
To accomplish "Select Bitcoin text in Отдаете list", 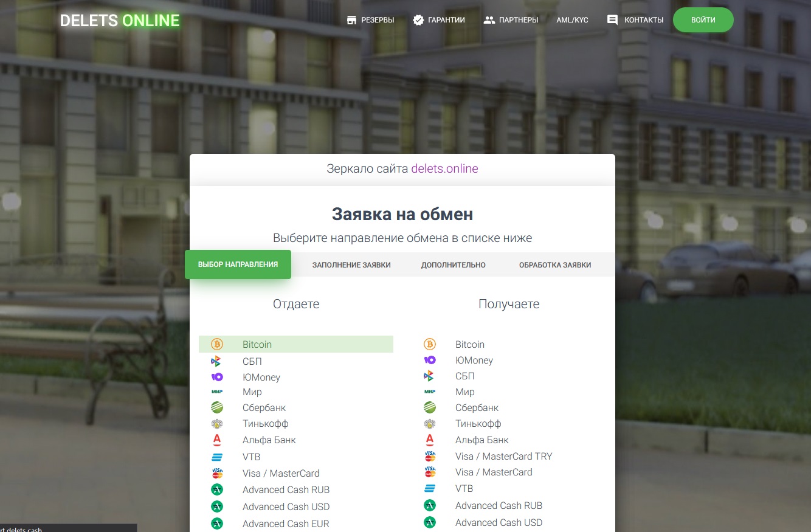I will click(257, 344).
